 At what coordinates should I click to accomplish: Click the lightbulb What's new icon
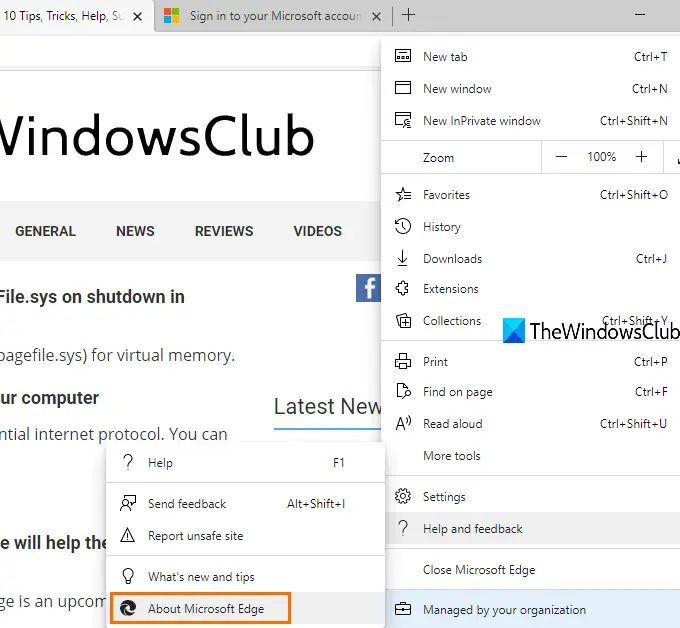pos(128,576)
